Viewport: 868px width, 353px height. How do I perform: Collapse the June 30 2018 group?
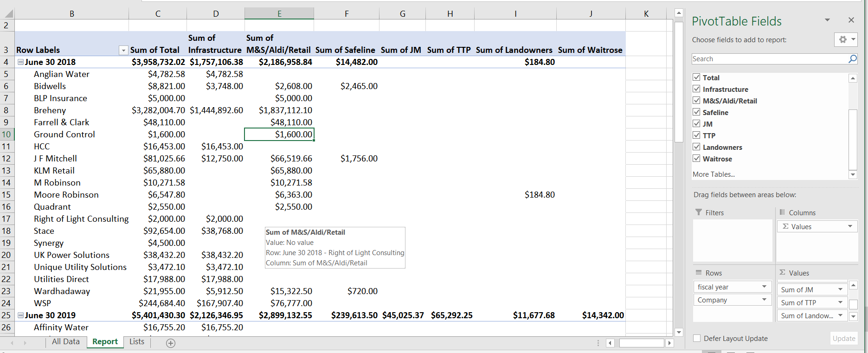point(20,62)
